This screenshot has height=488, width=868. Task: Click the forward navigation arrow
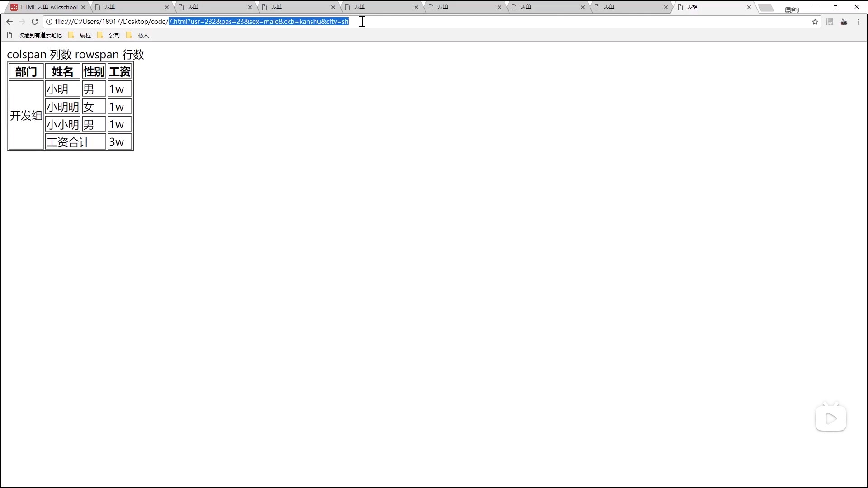click(22, 22)
